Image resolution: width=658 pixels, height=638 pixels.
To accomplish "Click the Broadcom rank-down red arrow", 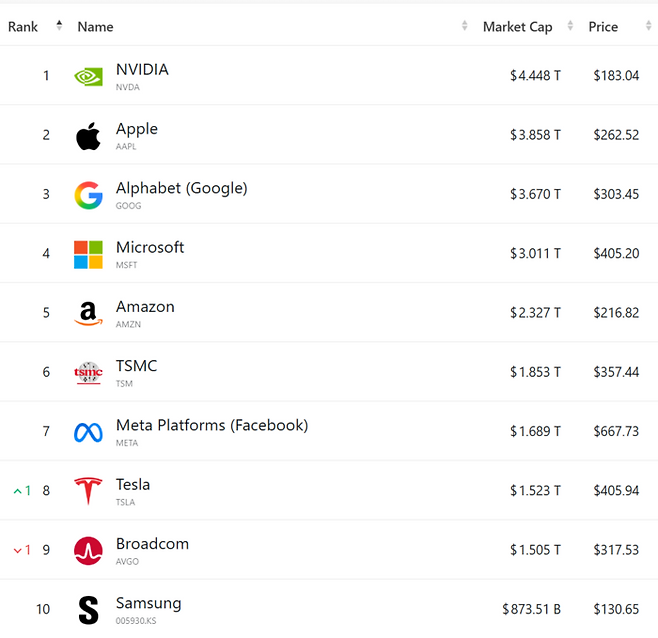I will (17, 550).
